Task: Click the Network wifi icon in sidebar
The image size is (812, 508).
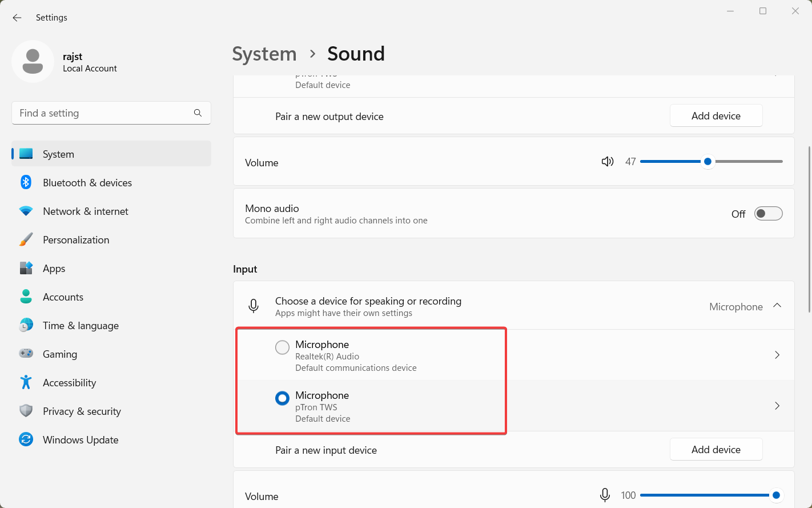Action: point(26,211)
